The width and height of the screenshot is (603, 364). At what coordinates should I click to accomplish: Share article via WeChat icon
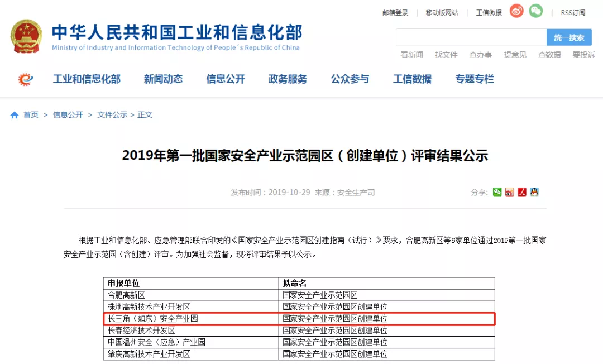click(497, 192)
